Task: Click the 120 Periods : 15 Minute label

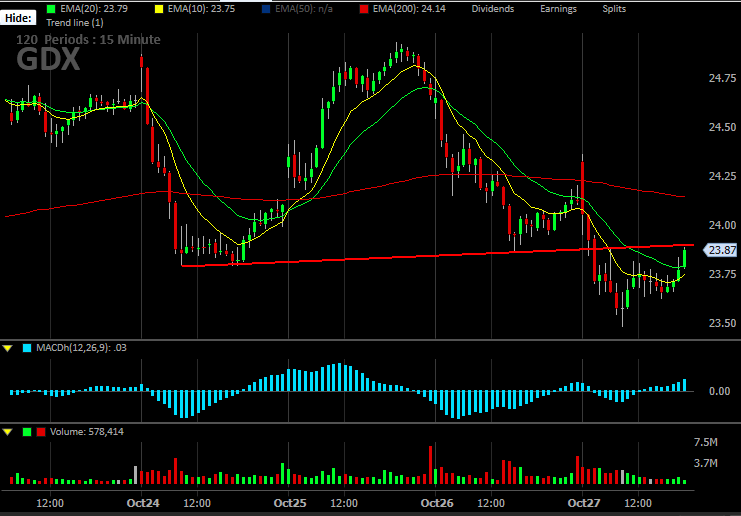Action: point(88,40)
